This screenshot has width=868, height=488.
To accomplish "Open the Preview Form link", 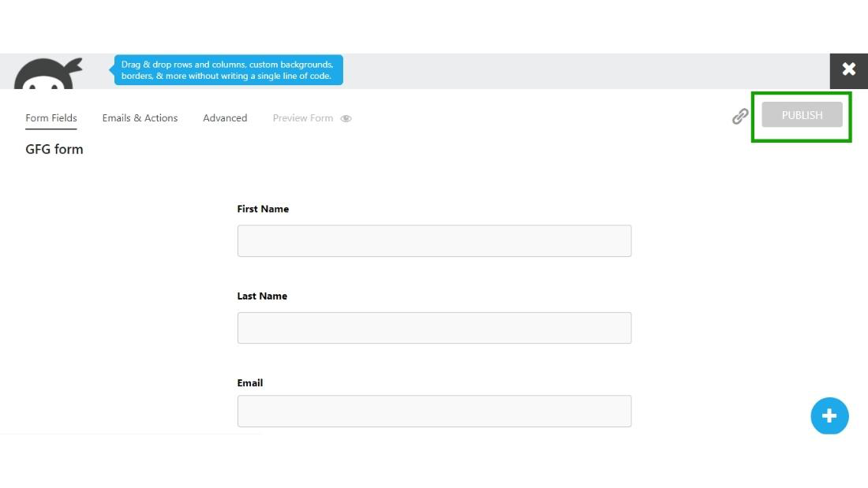I will point(303,118).
